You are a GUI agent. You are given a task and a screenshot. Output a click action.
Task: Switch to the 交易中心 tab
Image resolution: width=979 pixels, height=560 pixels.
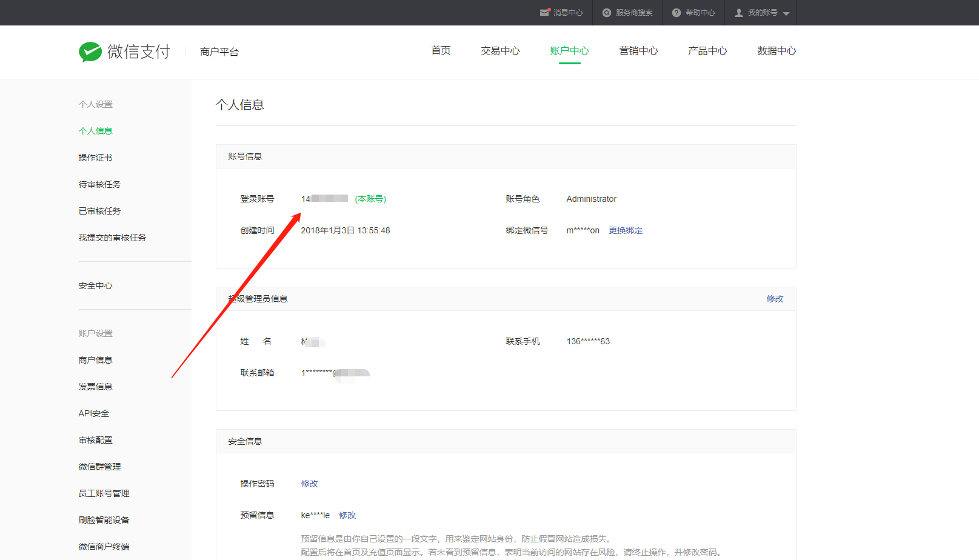pos(500,51)
